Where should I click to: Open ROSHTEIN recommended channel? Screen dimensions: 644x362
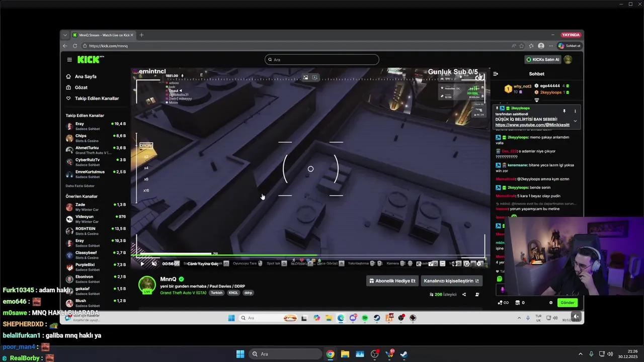pos(96,231)
